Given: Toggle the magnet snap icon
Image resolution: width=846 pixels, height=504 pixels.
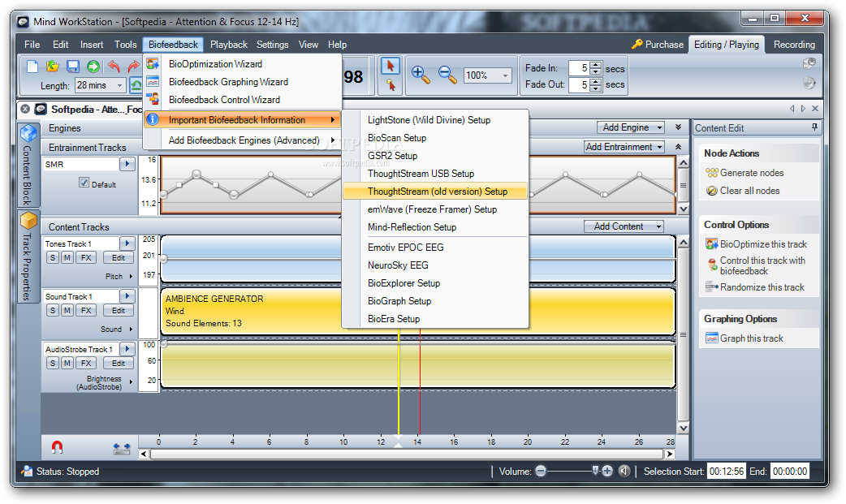Looking at the screenshot, I should (x=57, y=447).
